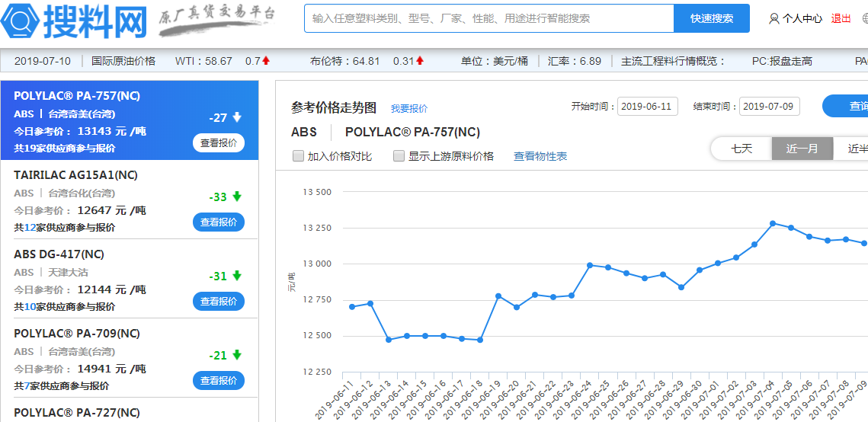Focus the plastic type search input field
This screenshot has height=422, width=868.
488,18
